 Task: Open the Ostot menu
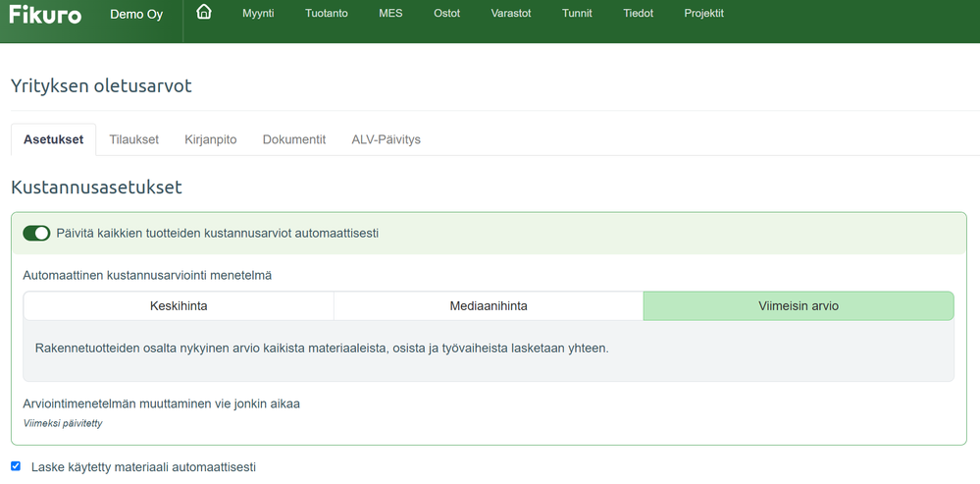point(447,13)
